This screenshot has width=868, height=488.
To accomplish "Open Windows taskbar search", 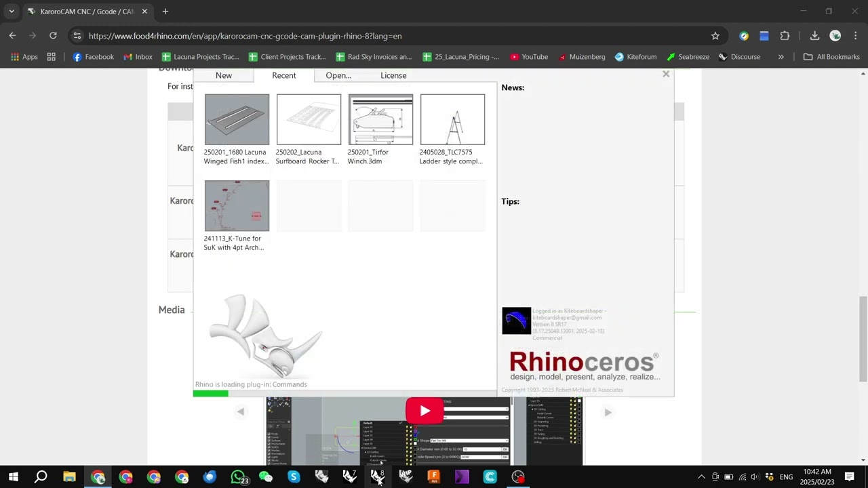I will tap(41, 476).
